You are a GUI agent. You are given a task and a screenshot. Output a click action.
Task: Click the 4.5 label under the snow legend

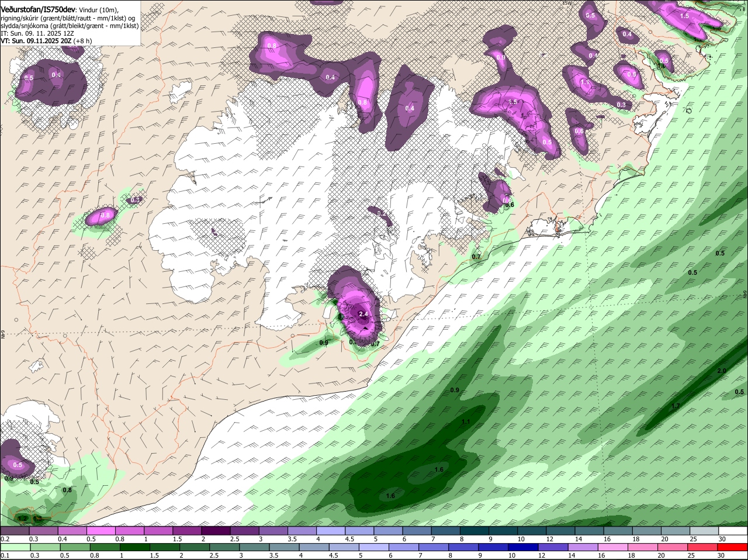349,539
